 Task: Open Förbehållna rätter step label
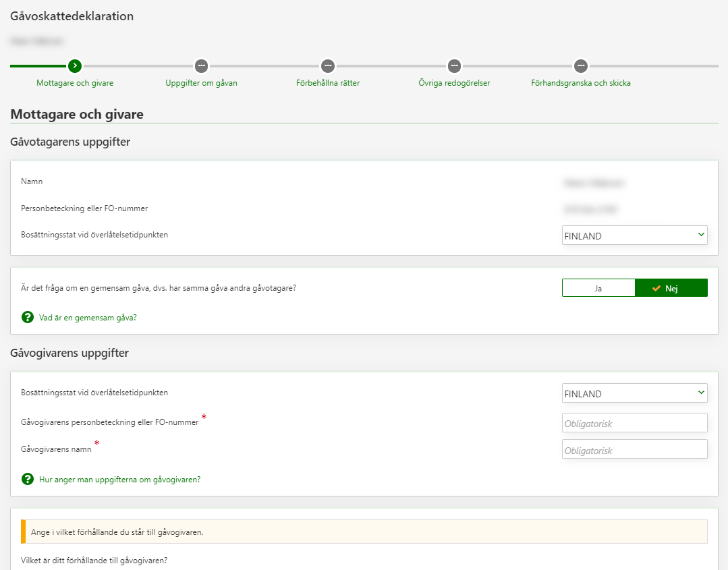tap(328, 83)
